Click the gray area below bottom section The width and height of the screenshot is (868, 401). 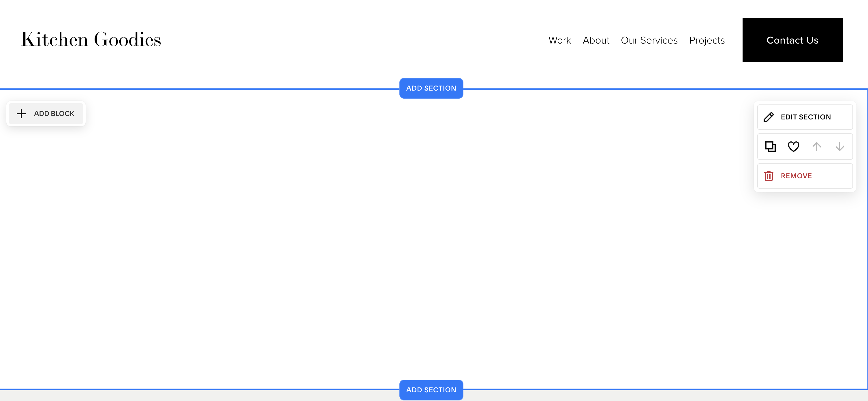(x=202, y=396)
